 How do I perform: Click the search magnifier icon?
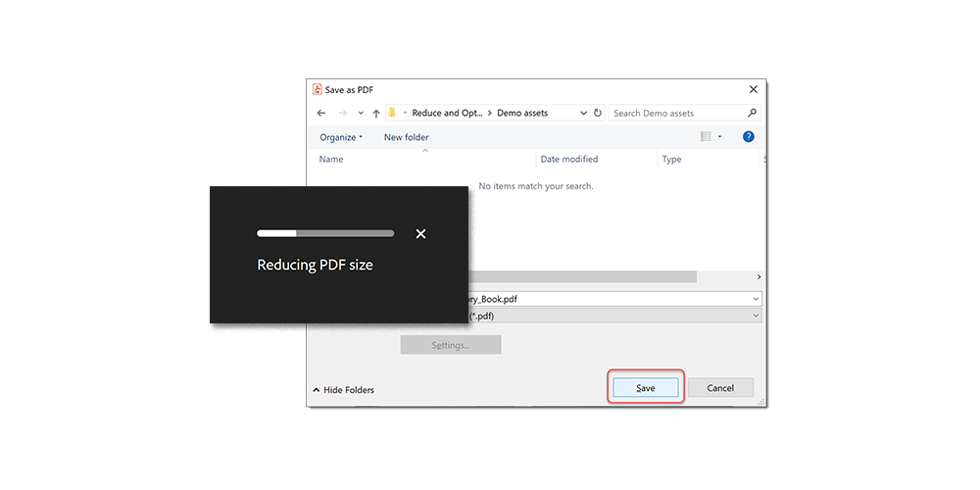(753, 113)
